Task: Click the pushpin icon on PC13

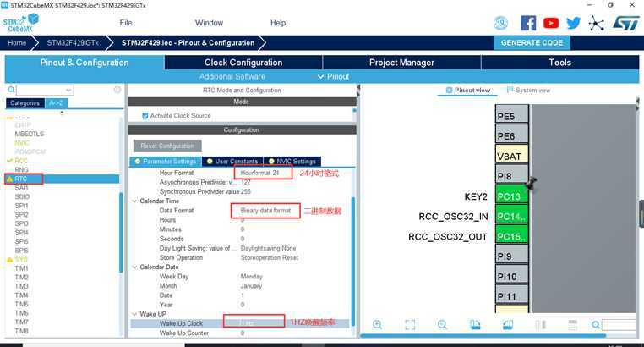Action: tap(531, 184)
